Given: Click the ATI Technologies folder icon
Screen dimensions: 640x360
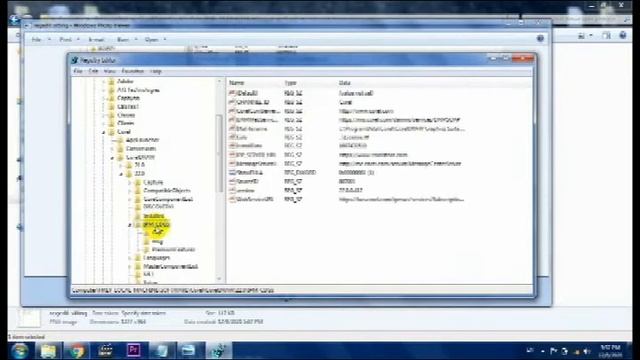Looking at the screenshot, I should [111, 90].
